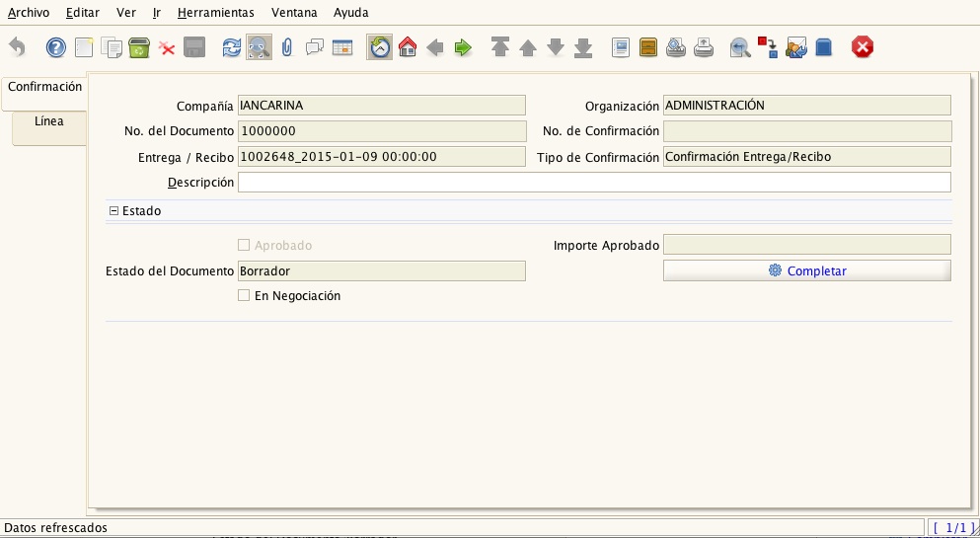Open record lookup with the magnifier find icon
Viewport: 980px width, 538px height.
(x=259, y=47)
